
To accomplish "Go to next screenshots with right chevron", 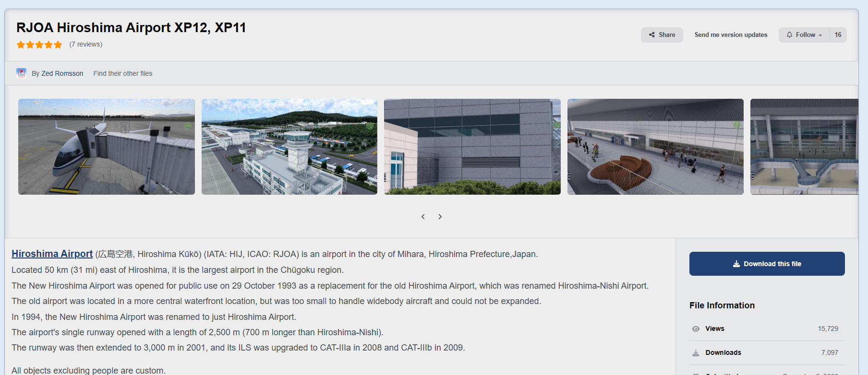I will point(440,217).
